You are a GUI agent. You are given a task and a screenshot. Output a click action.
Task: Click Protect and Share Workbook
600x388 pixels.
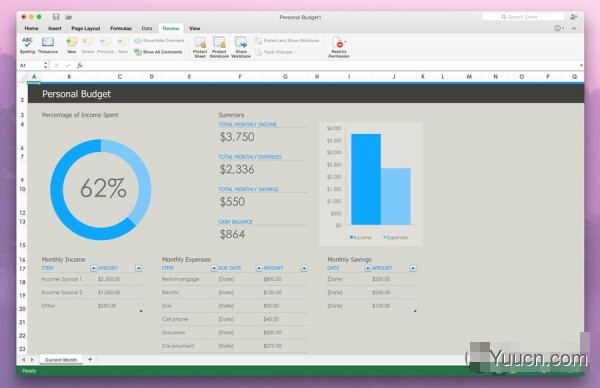pos(287,41)
